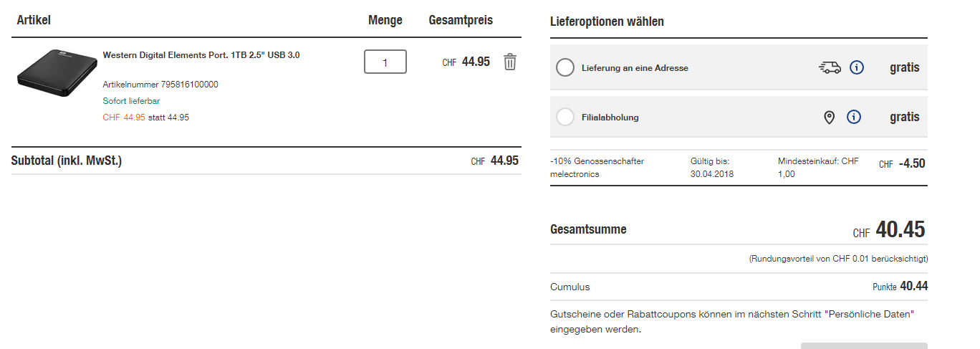980x349 pixels.
Task: Click the 'Gesamtpreis' column header
Action: pos(461,20)
